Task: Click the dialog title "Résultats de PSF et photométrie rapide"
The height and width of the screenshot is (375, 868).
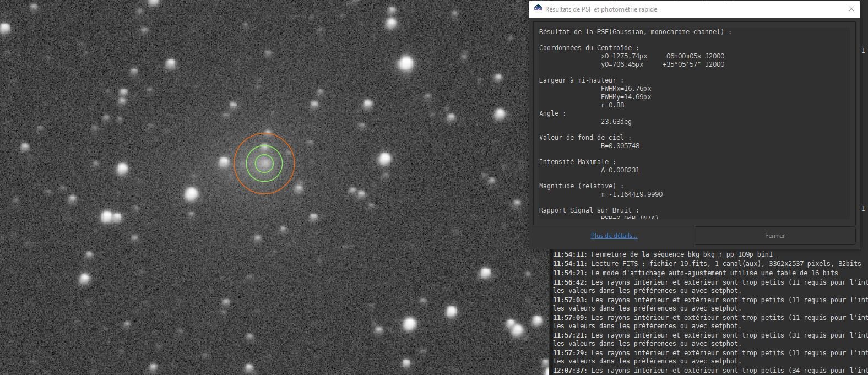Action: pos(601,9)
